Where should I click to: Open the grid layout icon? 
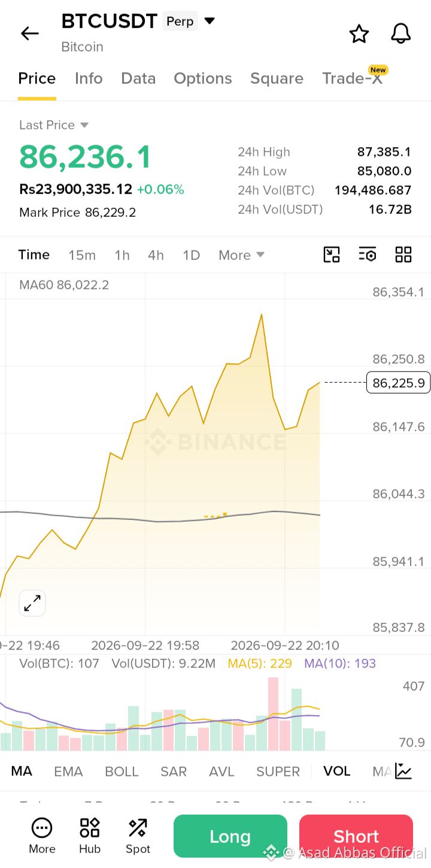pyautogui.click(x=403, y=255)
